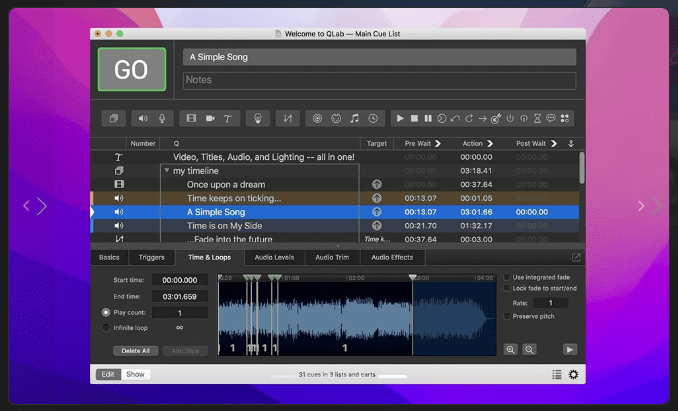Add a Text cue from the toolbar

click(228, 118)
